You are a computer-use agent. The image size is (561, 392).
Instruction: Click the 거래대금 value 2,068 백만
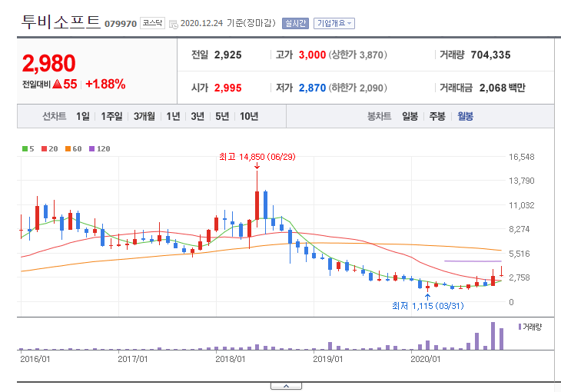click(503, 88)
